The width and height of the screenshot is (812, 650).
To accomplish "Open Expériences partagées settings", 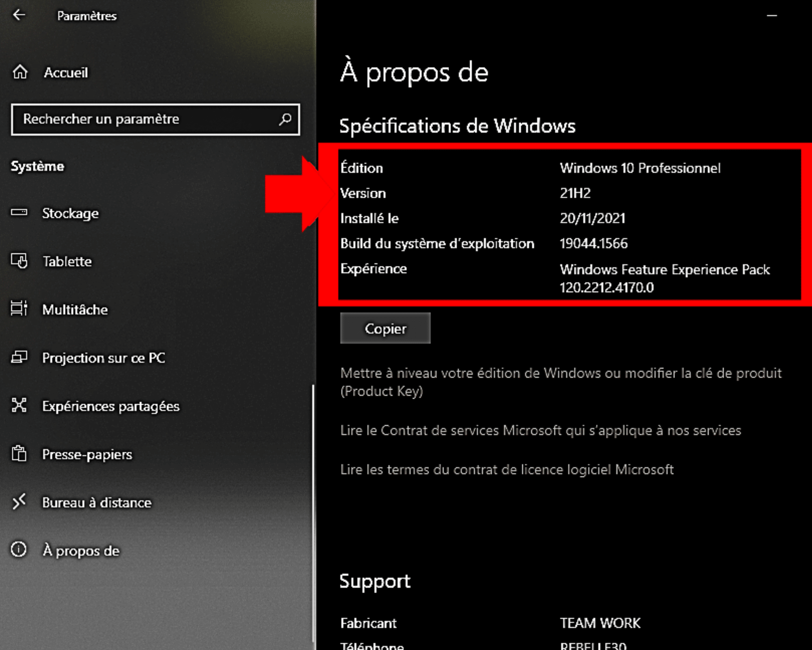I will (111, 406).
